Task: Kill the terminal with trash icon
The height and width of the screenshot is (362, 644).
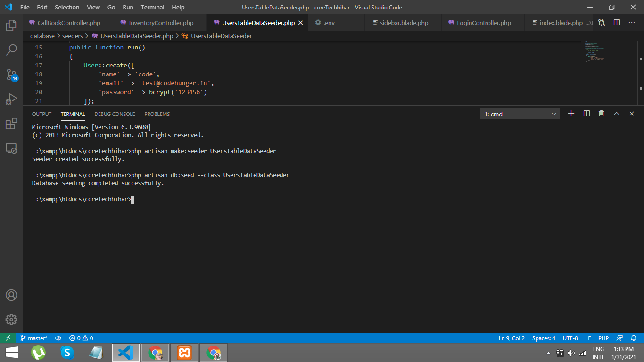Action: (x=601, y=114)
